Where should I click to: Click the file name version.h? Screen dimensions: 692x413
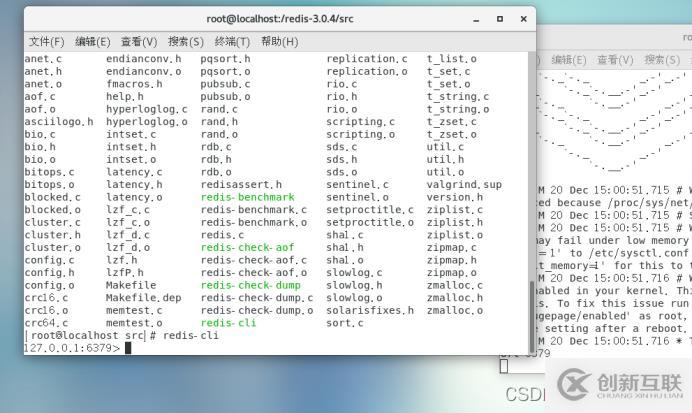(455, 197)
